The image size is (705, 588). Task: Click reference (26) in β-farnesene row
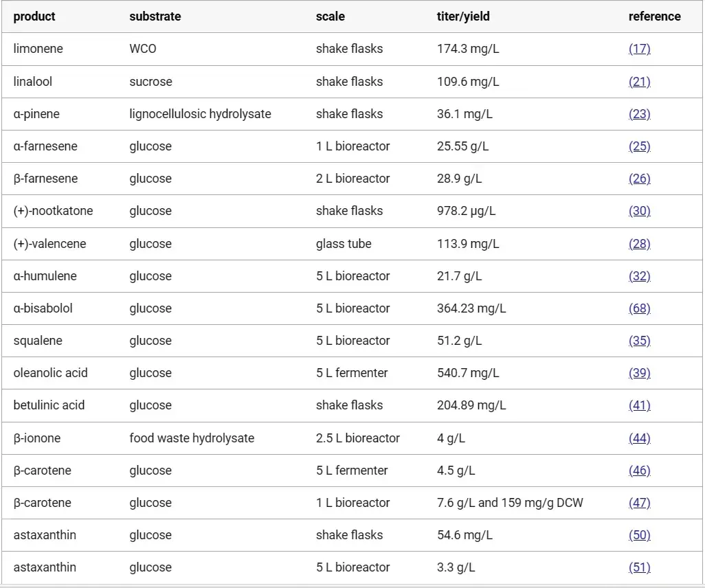(x=639, y=179)
